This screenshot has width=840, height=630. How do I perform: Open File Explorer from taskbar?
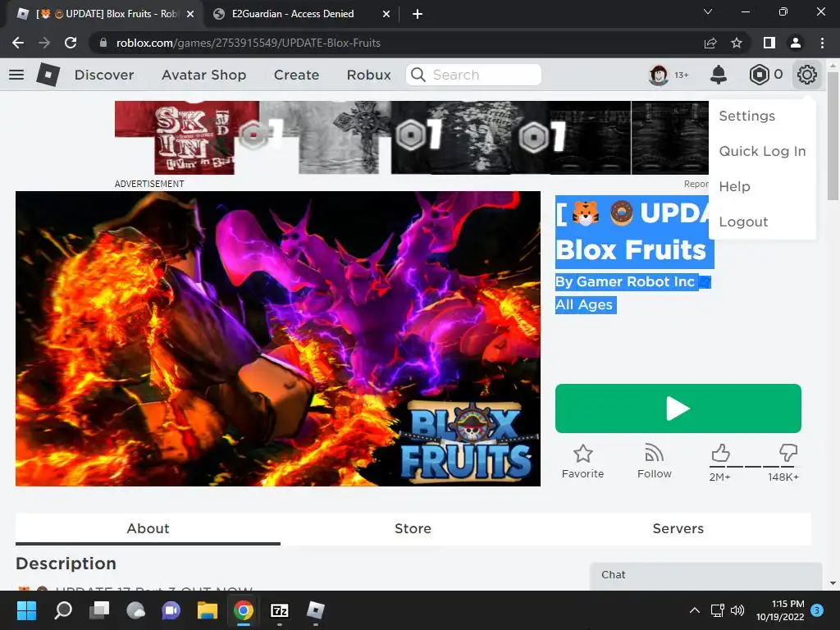click(208, 610)
